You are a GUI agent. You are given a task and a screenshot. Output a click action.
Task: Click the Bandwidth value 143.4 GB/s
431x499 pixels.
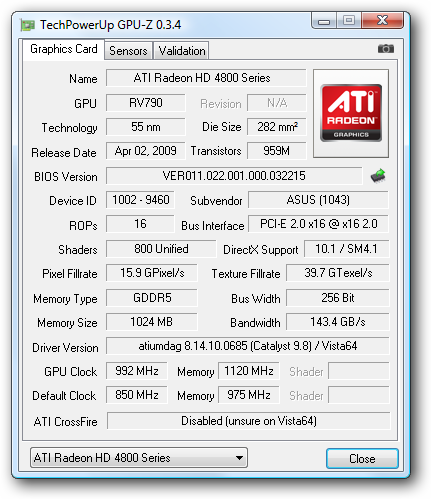pyautogui.click(x=338, y=322)
